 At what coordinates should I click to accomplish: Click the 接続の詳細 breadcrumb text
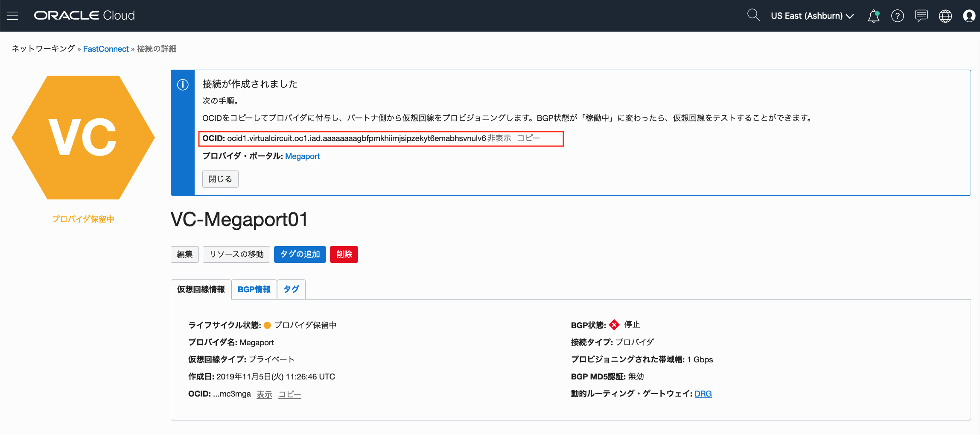coord(157,49)
